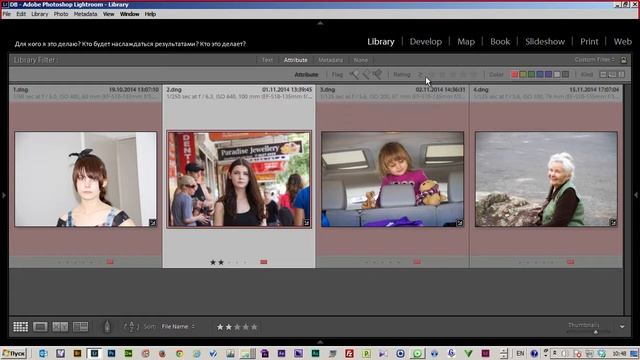Go to the Print module
The image size is (640, 360).
[589, 42]
